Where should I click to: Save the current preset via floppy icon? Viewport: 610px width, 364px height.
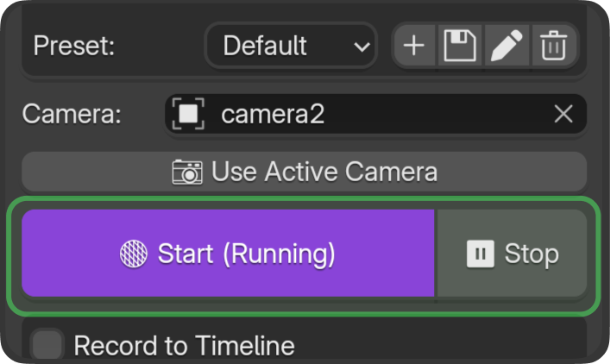[x=461, y=45]
